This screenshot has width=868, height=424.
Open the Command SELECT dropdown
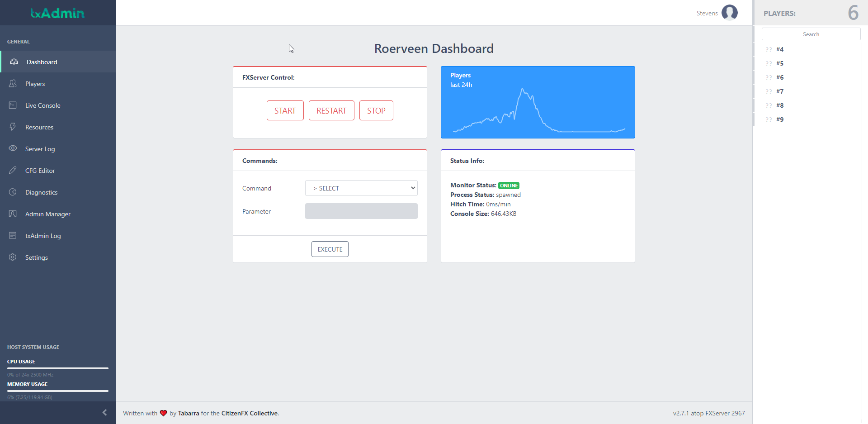[x=361, y=188]
